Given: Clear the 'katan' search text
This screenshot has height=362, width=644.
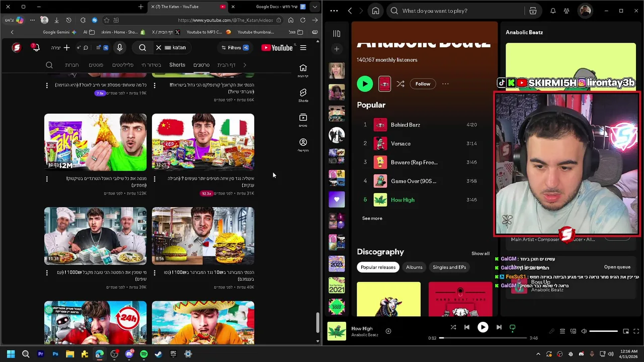Looking at the screenshot, I should (158, 48).
